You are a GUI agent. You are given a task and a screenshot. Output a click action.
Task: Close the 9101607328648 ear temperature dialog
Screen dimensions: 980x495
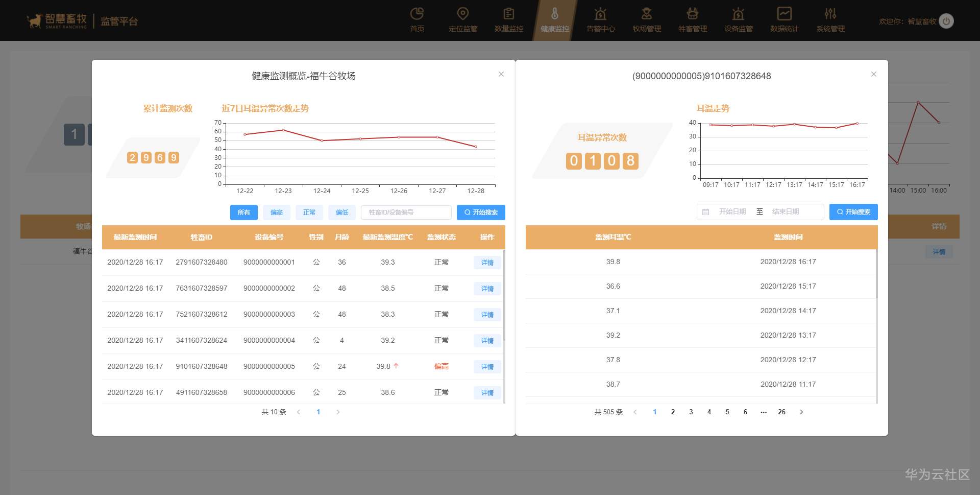[874, 74]
